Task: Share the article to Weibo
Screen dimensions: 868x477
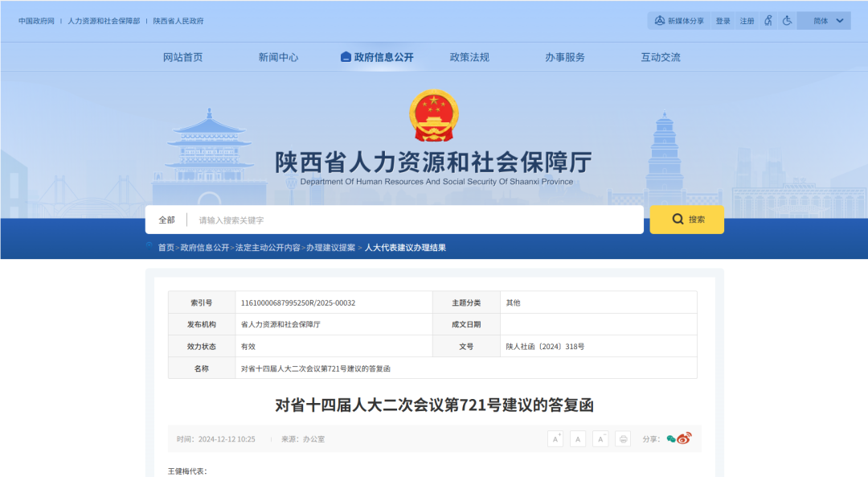Action: pos(684,438)
